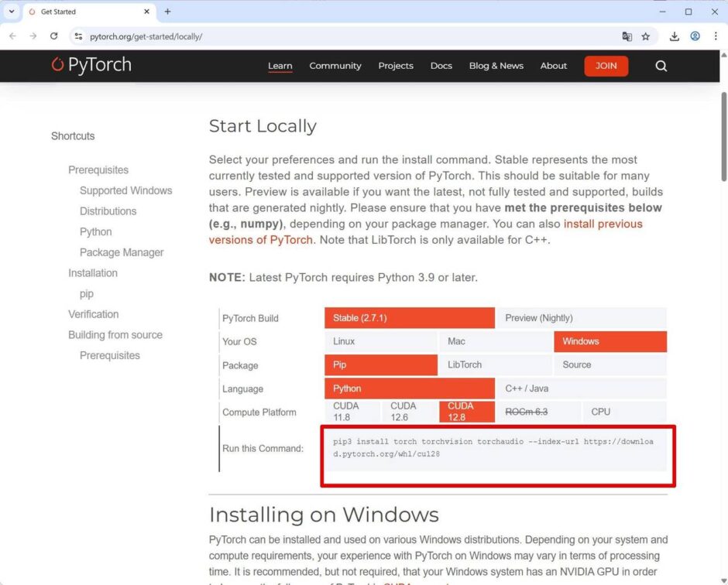This screenshot has height=585, width=728.
Task: Open the Chrome profile avatar icon
Action: point(695,36)
